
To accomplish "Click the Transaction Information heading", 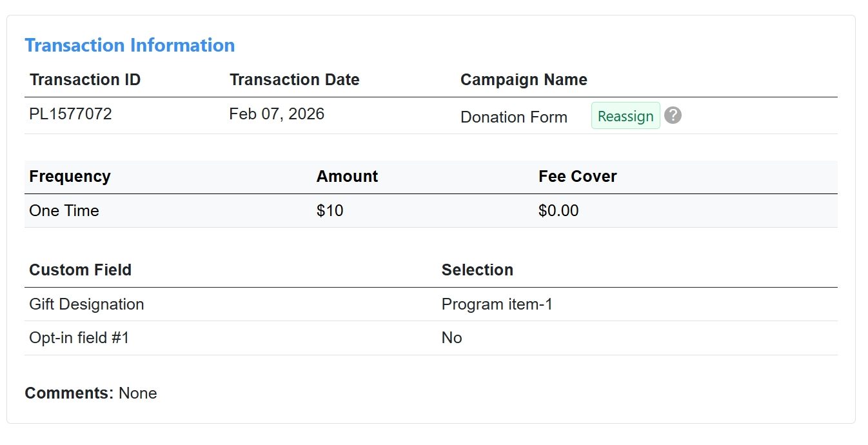I will pyautogui.click(x=130, y=45).
